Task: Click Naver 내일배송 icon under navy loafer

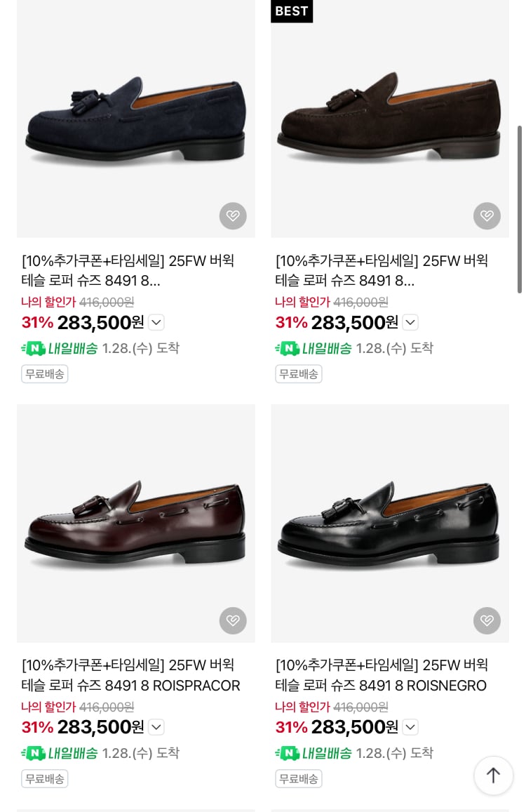Action: [x=33, y=349]
